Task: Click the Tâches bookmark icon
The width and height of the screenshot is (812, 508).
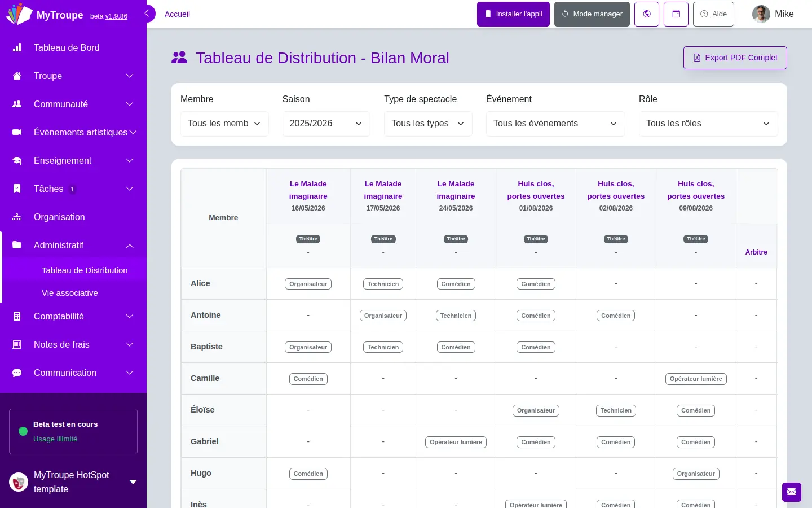Action: pyautogui.click(x=17, y=189)
